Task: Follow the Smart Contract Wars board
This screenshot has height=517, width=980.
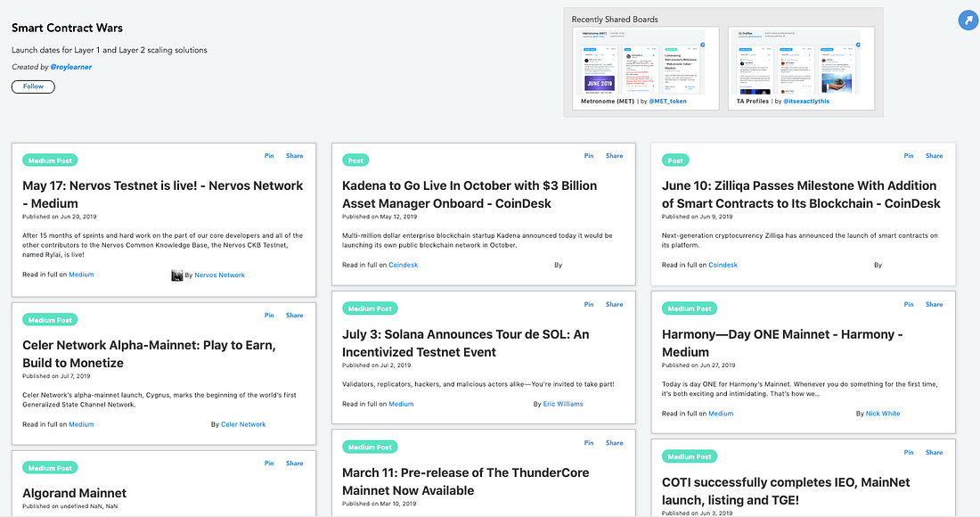Action: [33, 86]
